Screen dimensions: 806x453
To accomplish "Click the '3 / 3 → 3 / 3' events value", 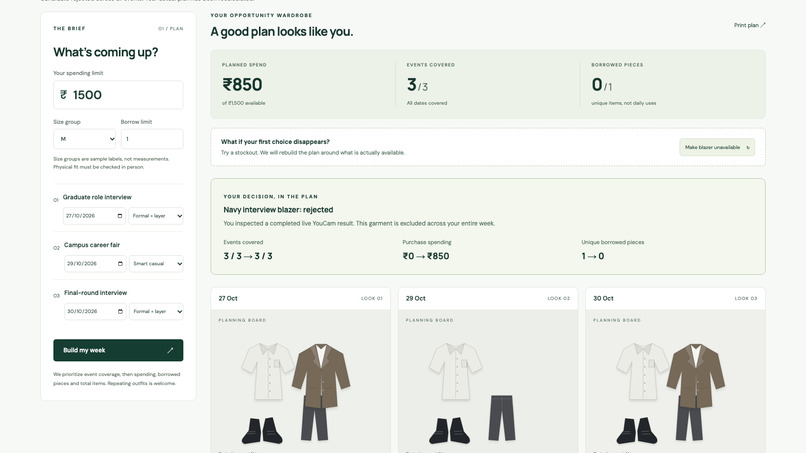I will point(248,256).
